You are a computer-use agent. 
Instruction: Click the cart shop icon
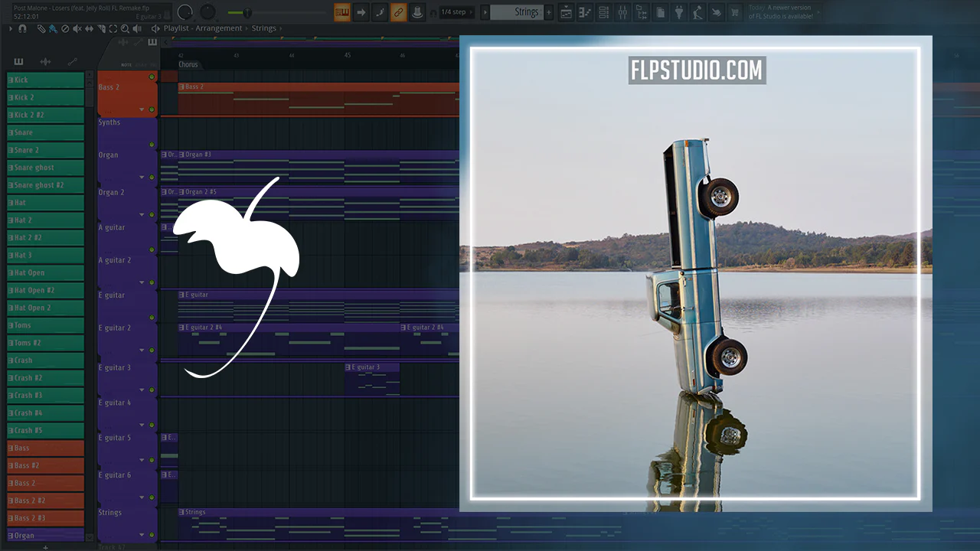click(x=735, y=12)
